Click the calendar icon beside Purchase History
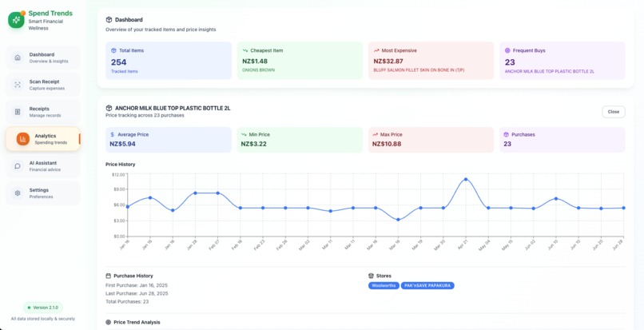644x330 pixels. click(109, 276)
